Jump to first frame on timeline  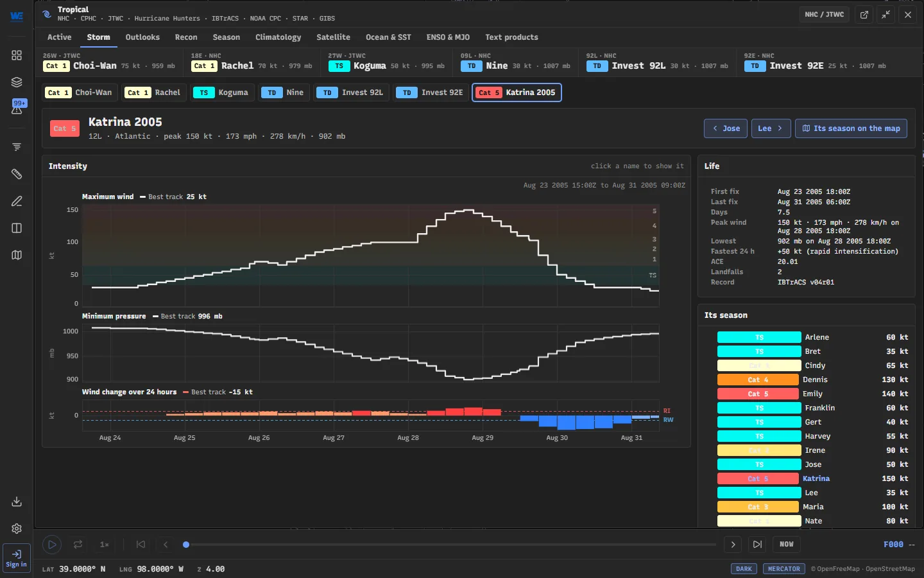[141, 545]
